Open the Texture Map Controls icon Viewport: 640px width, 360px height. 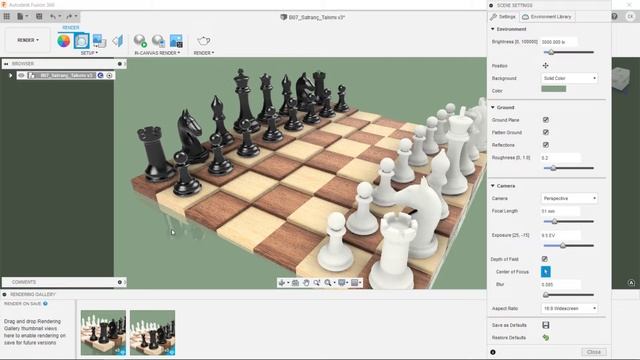pyautogui.click(x=118, y=41)
